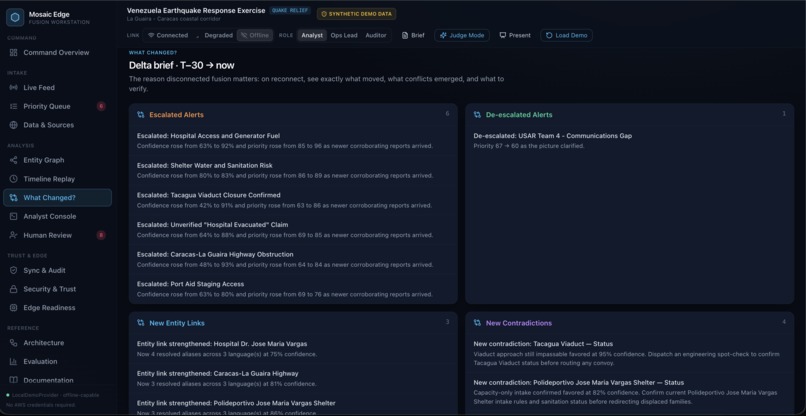Open the Edge Readiness page
Viewport: 806px width, 416px height.
57,308
